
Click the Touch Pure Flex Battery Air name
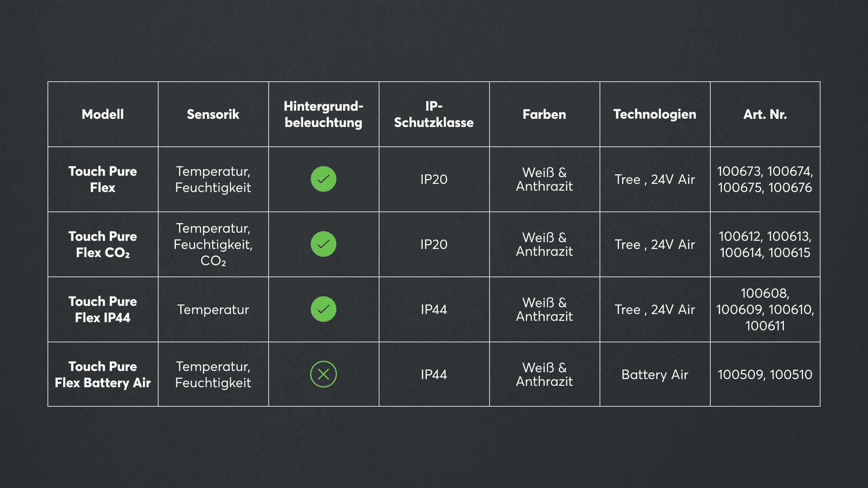[x=103, y=375]
